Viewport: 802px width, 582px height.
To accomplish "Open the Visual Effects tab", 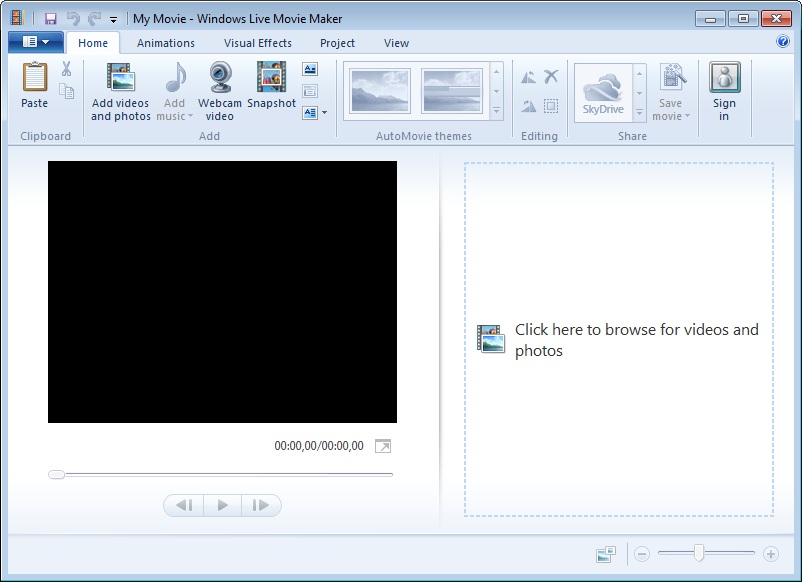I will pyautogui.click(x=258, y=43).
